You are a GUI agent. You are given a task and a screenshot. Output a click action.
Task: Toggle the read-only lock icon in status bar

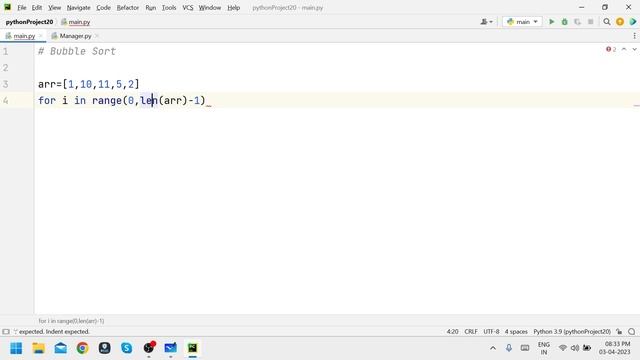pos(619,331)
